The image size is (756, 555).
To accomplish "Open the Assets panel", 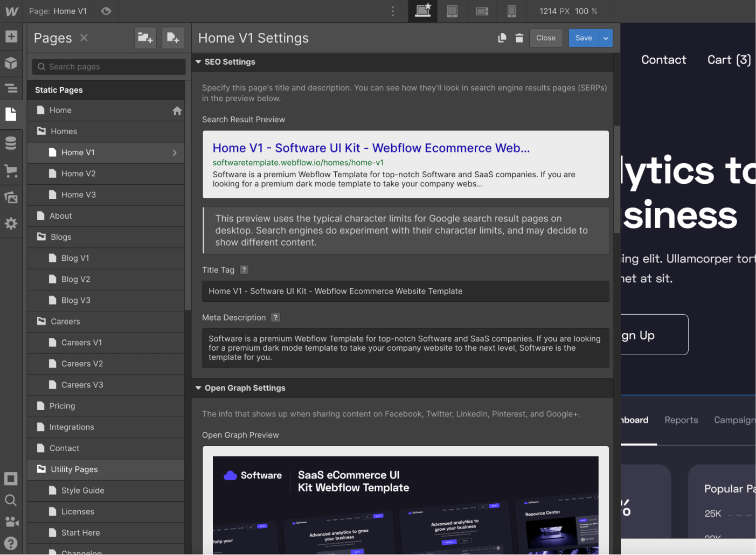I will tap(11, 197).
